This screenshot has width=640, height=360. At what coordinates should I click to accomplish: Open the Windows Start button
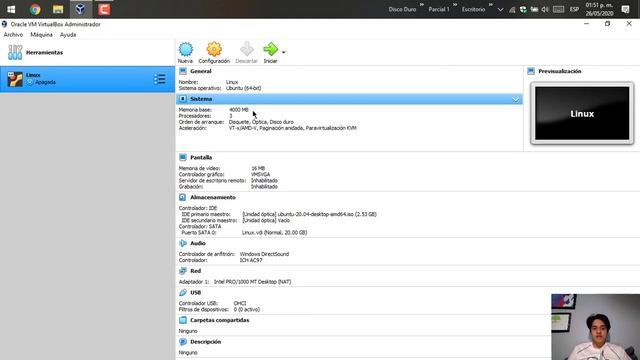coord(11,9)
